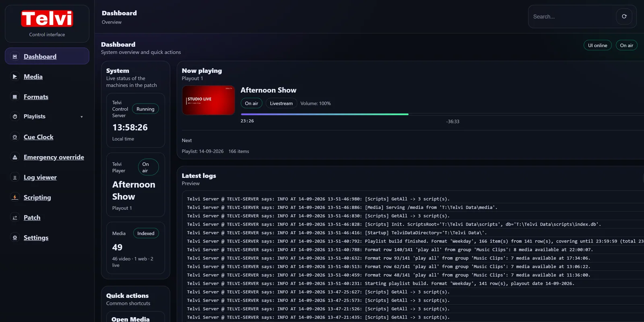
Task: Click the On air badge of Telvi Player
Action: pos(149,167)
